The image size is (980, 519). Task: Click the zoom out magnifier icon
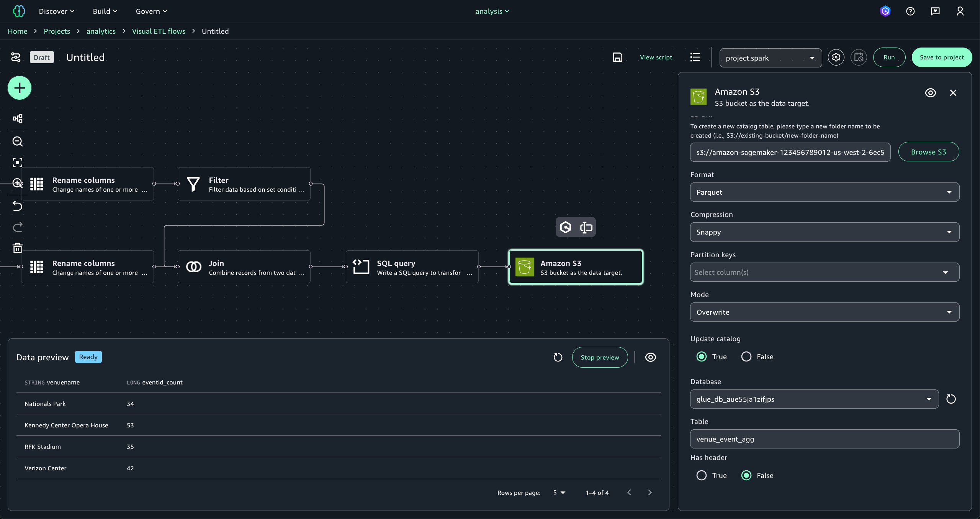18,141
